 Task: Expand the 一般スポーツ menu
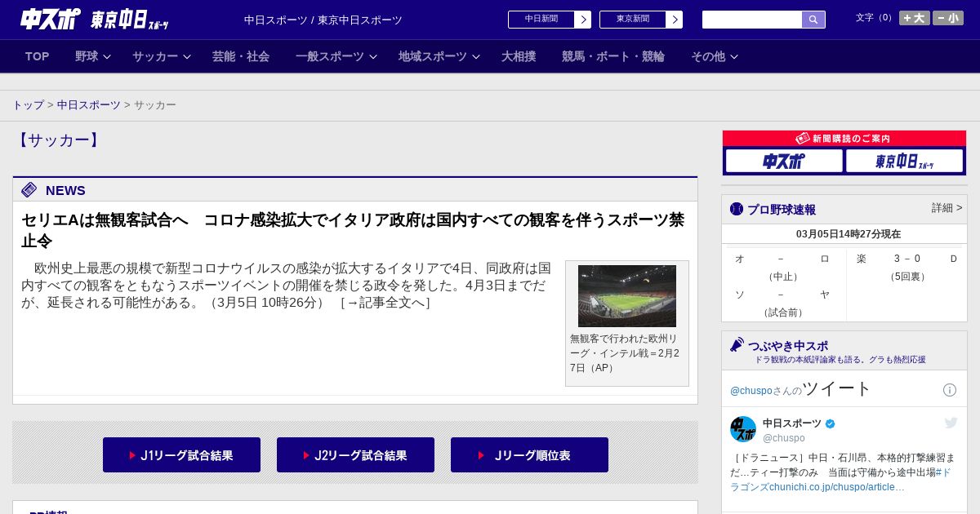click(x=336, y=56)
